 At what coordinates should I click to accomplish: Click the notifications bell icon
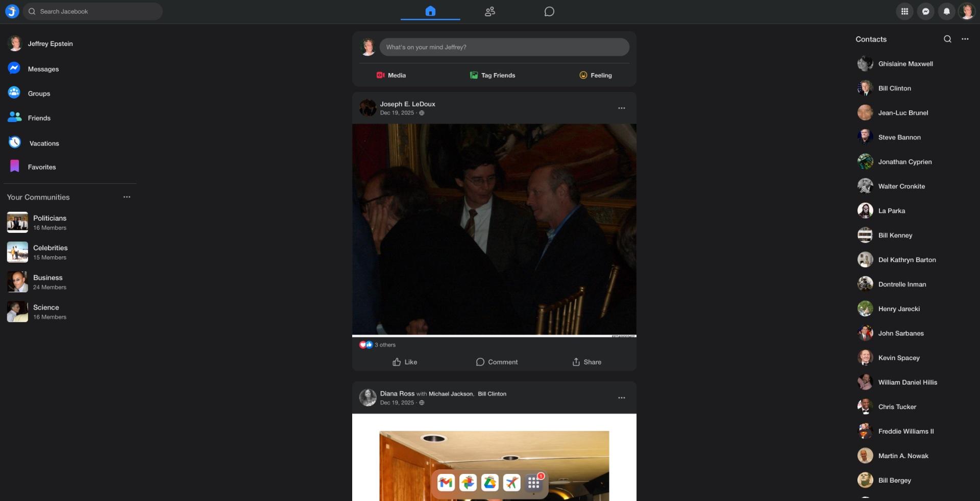946,11
